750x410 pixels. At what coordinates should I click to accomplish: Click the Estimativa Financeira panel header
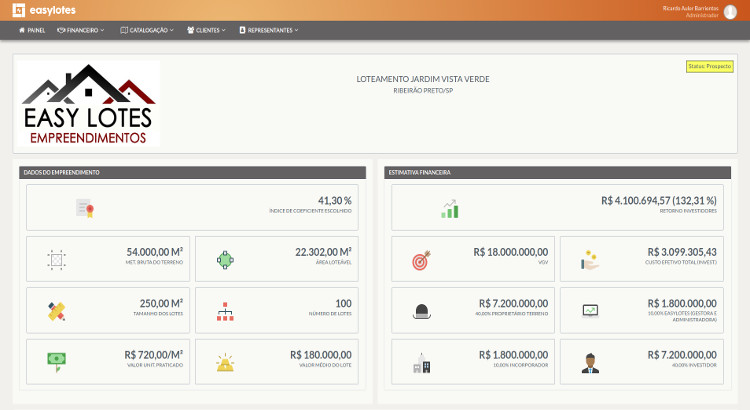click(557, 172)
